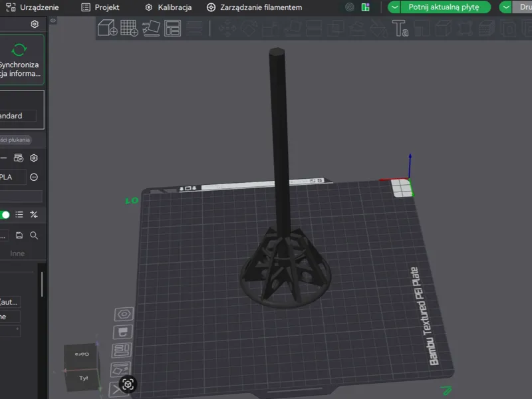Add a primitive cube object to the plate

108,28
